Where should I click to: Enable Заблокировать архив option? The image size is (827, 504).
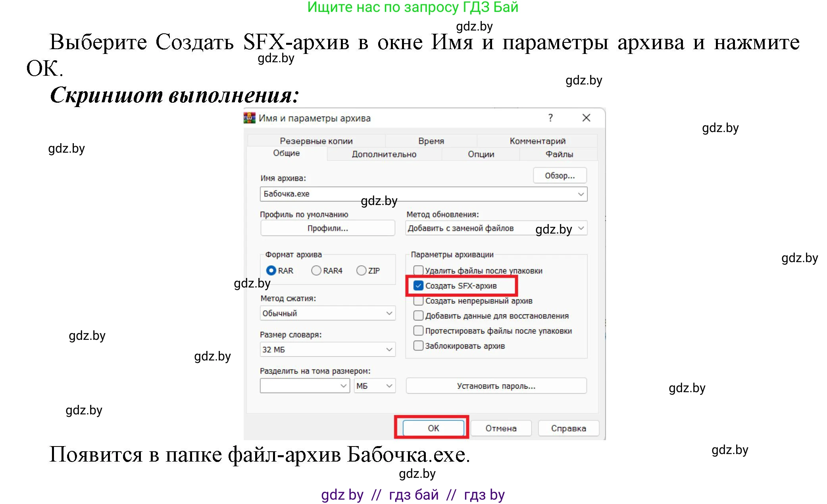(418, 345)
